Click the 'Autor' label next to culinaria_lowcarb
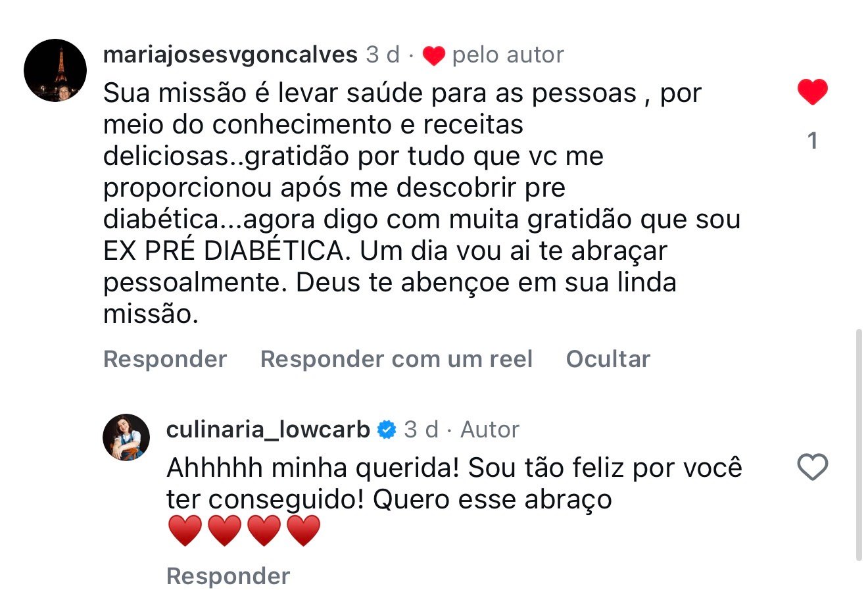Image resolution: width=868 pixels, height=592 pixels. click(x=489, y=430)
